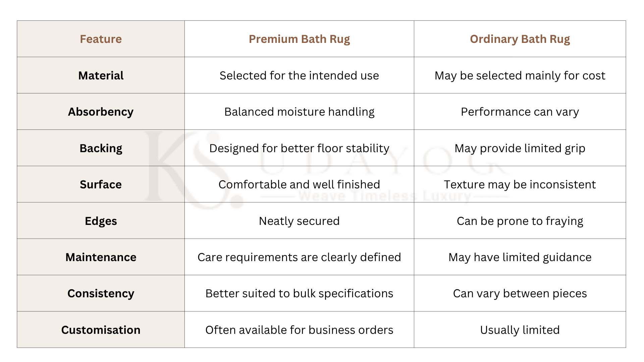Select the Consistency row label
Screen dimensions: 644x362
[x=101, y=293]
